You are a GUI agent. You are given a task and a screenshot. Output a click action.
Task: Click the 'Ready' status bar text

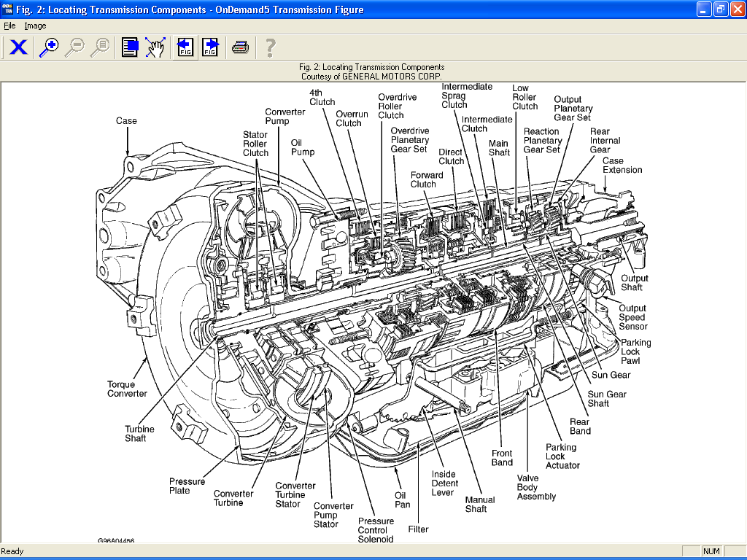pos(12,551)
